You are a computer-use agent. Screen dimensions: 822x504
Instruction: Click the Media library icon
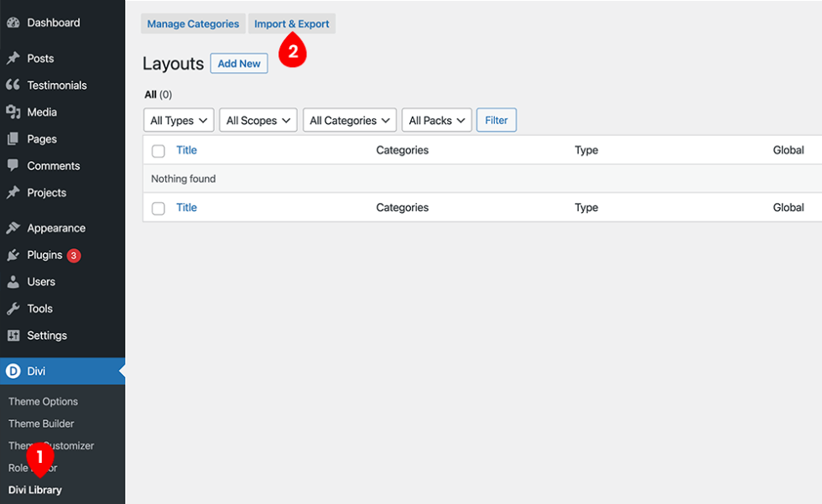(13, 112)
